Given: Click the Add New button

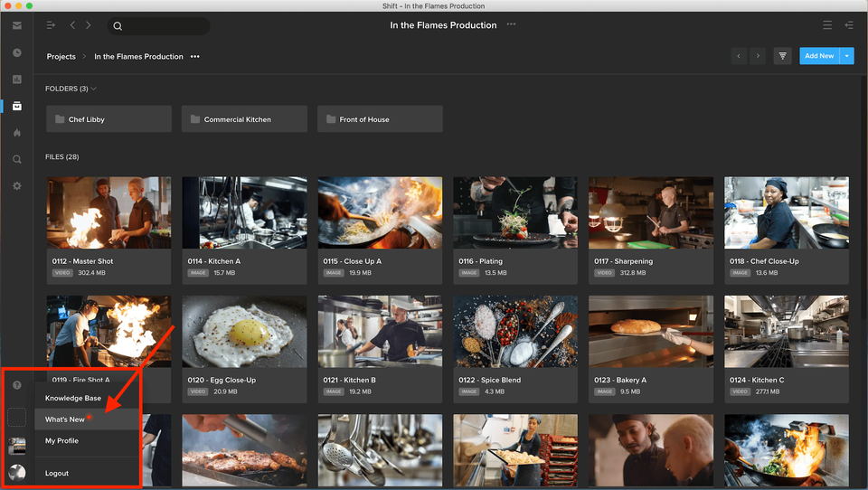Looking at the screenshot, I should click(x=819, y=56).
